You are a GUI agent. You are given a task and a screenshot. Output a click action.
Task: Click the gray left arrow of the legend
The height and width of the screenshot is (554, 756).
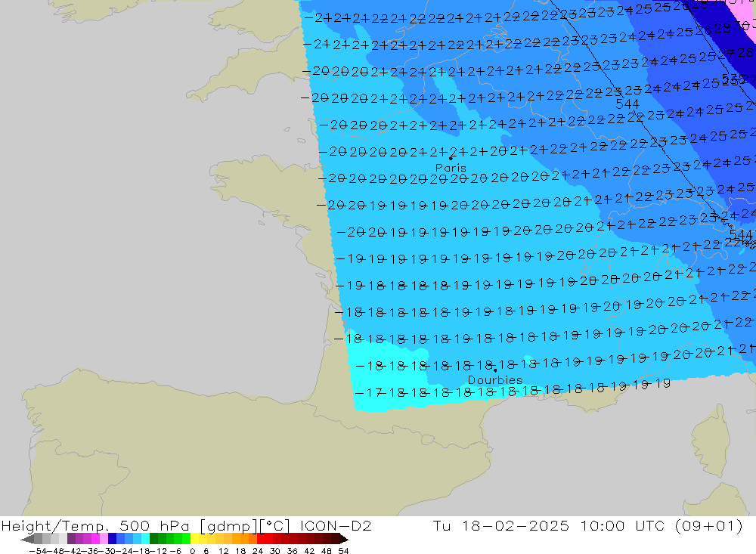pos(27,539)
